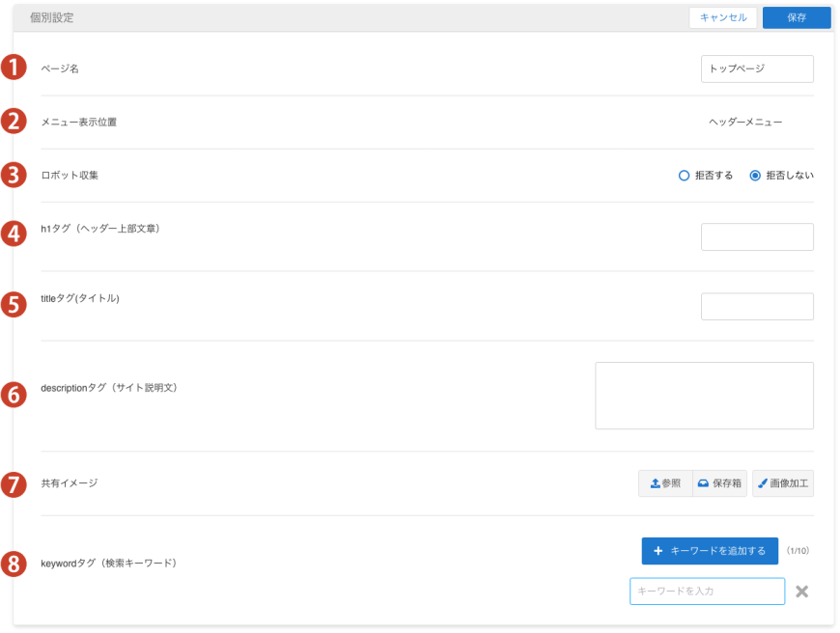Click the numbered badge 6 icon
This screenshot has width=840, height=633.
coord(13,394)
